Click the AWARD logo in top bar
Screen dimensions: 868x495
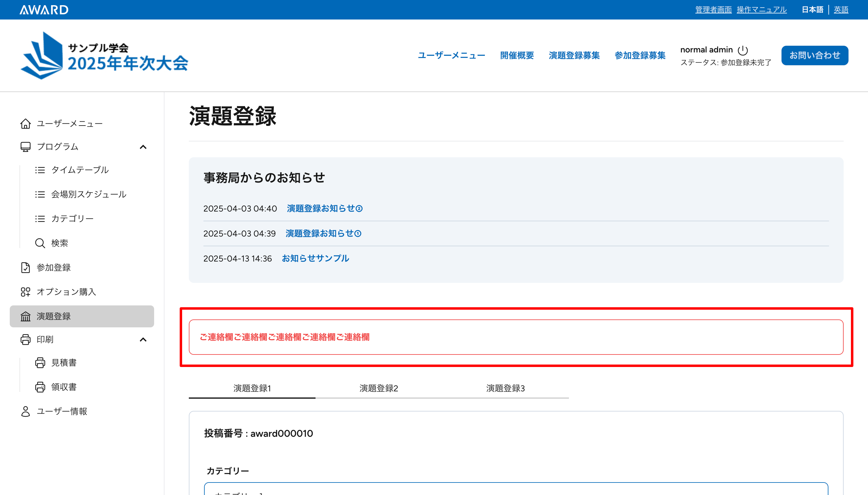click(44, 10)
